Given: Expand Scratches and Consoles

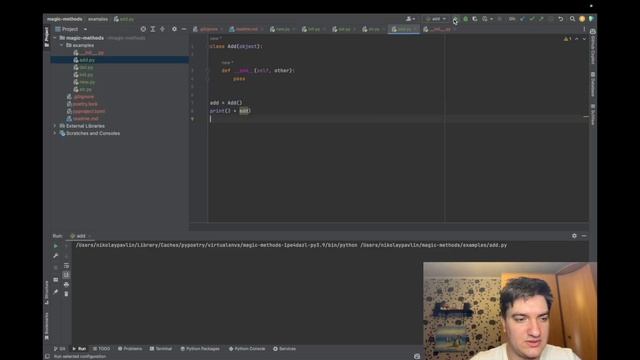Looking at the screenshot, I should pyautogui.click(x=55, y=133).
